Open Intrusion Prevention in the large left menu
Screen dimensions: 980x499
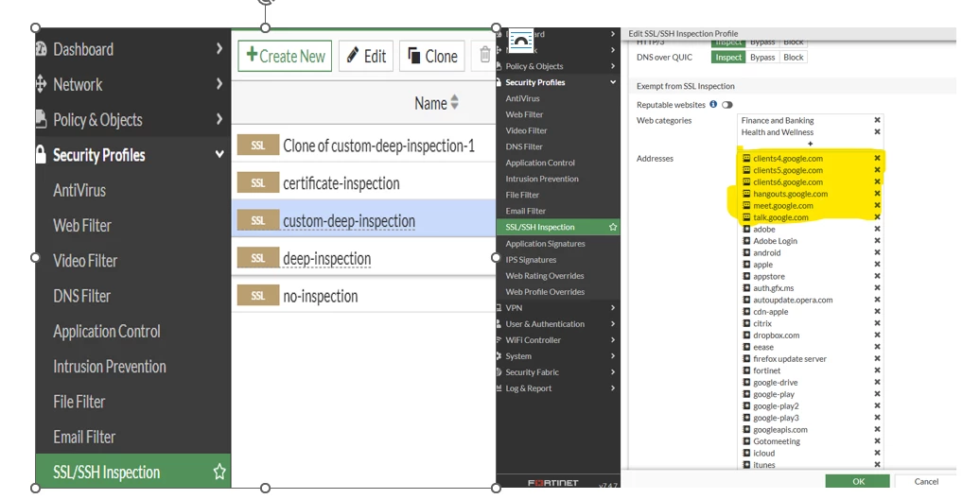click(x=110, y=367)
